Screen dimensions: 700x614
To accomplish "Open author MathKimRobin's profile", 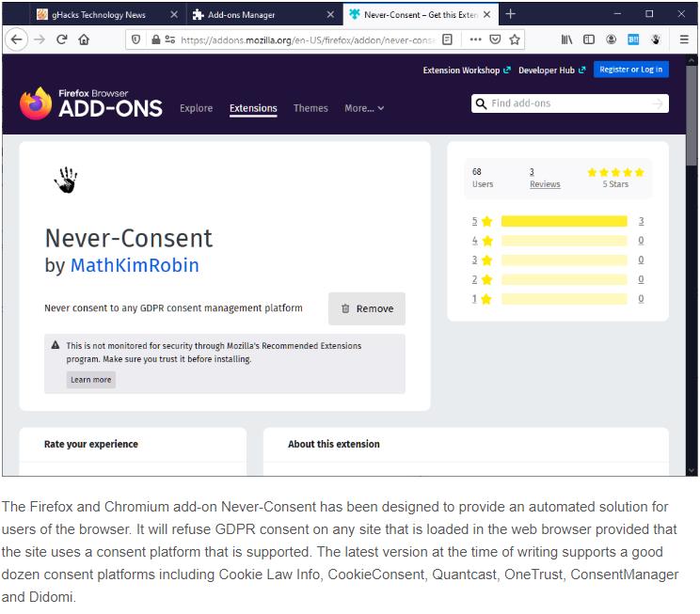I will tap(135, 265).
